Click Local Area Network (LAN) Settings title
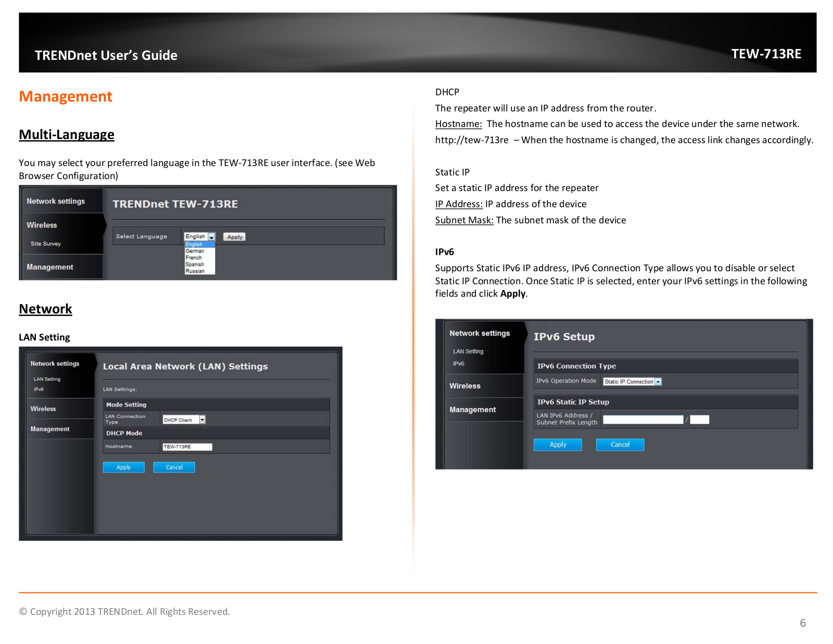The image size is (833, 644). [185, 367]
